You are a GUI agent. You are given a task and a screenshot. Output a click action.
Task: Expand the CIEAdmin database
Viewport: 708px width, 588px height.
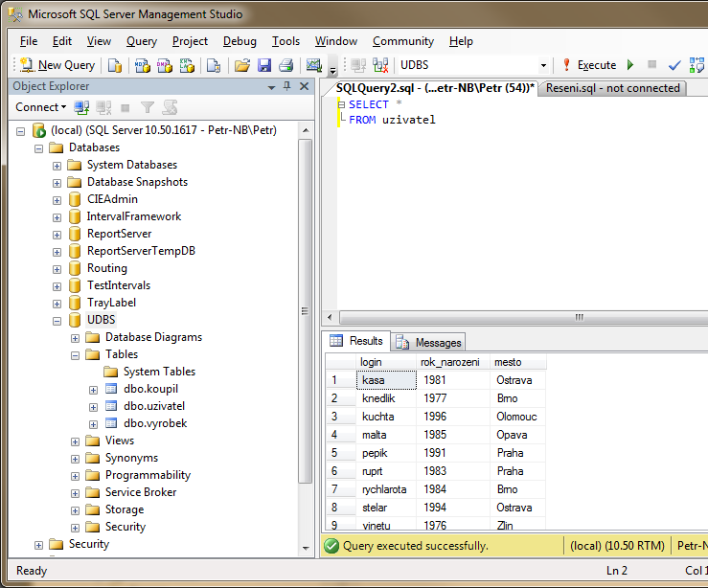pyautogui.click(x=57, y=200)
